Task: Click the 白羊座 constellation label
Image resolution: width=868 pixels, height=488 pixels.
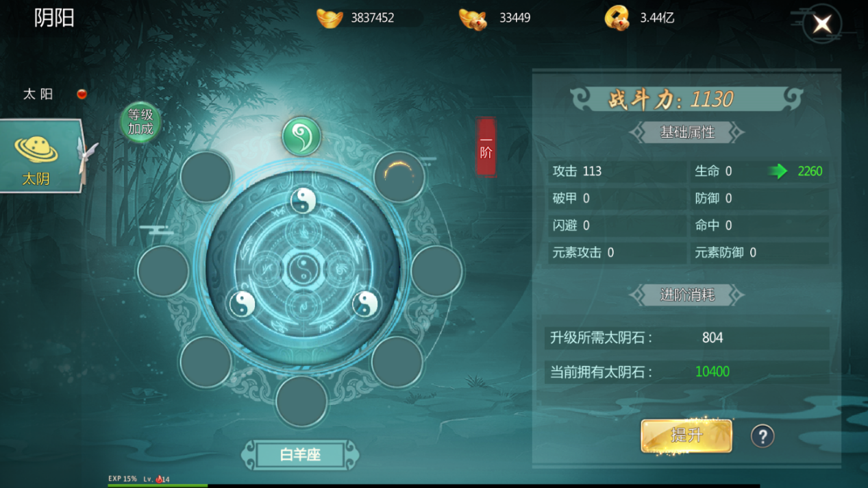Action: [301, 454]
